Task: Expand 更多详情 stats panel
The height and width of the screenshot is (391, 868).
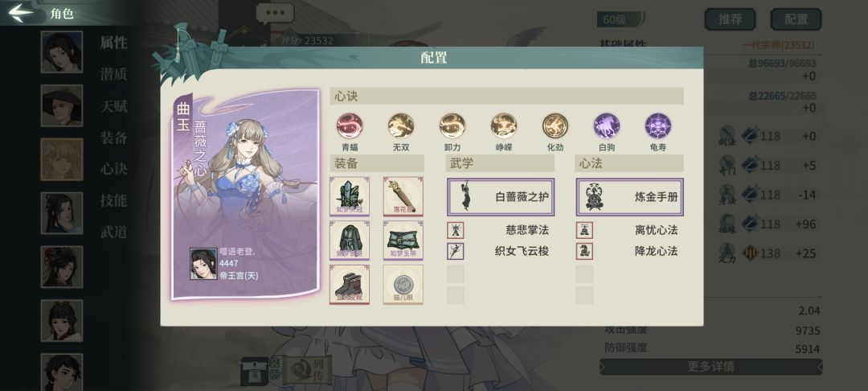Action: [710, 367]
